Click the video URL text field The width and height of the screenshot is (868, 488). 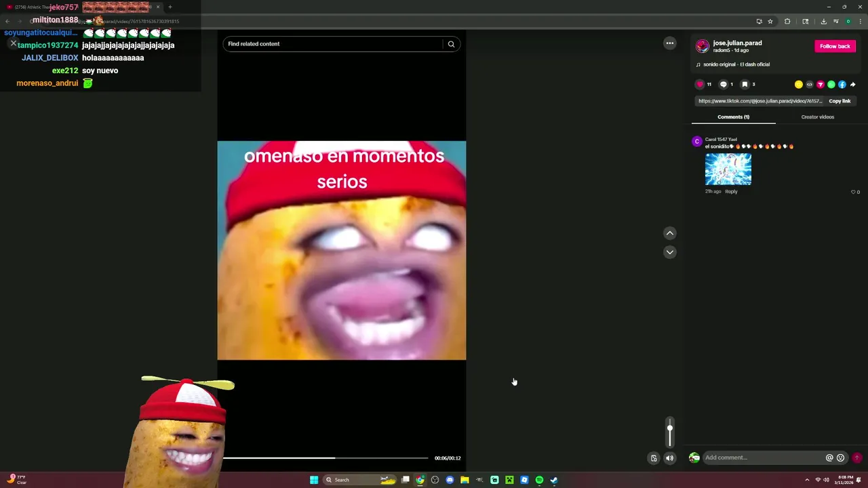(759, 101)
